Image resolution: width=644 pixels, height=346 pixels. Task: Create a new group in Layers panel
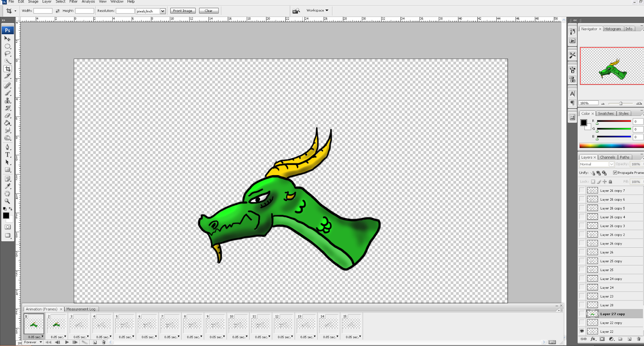(x=620, y=339)
